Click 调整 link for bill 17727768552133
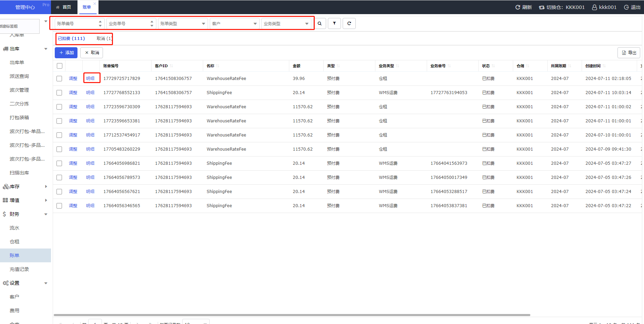Screen dimensions: 644x324 point(73,93)
